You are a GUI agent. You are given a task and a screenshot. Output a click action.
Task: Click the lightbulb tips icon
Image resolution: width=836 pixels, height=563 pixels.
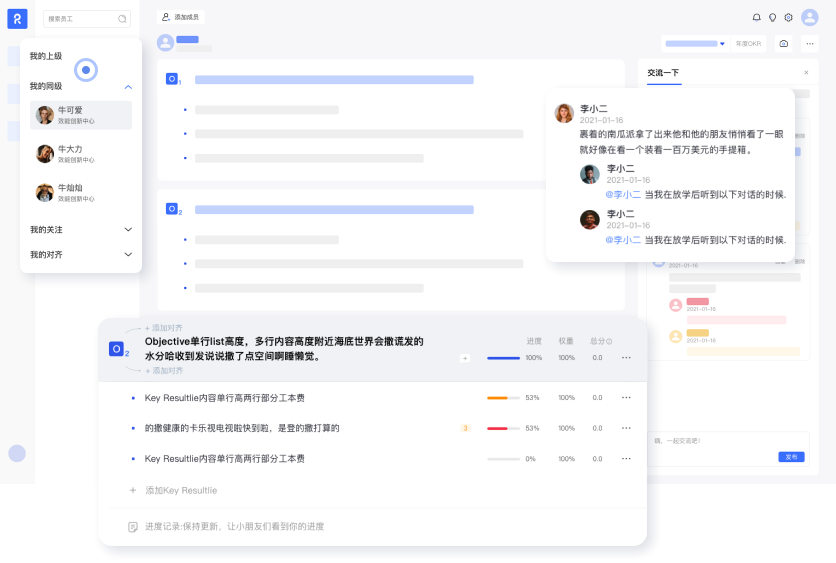[x=772, y=18]
